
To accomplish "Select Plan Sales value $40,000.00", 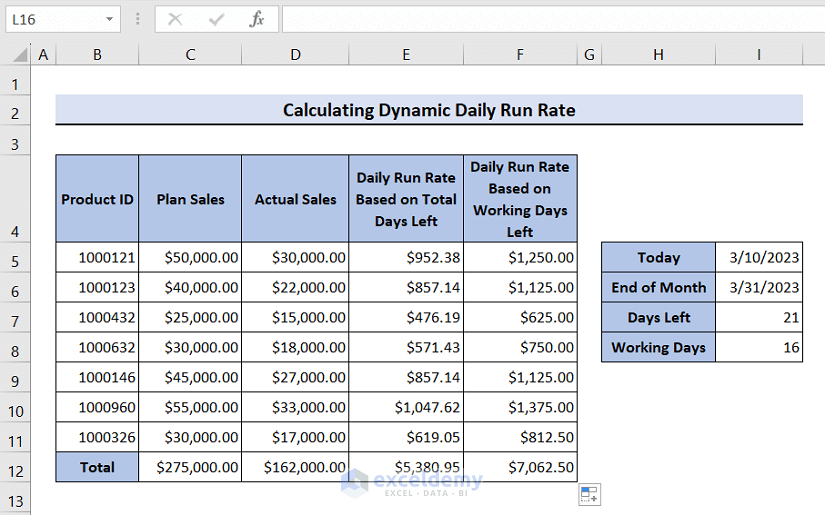I will (190, 287).
